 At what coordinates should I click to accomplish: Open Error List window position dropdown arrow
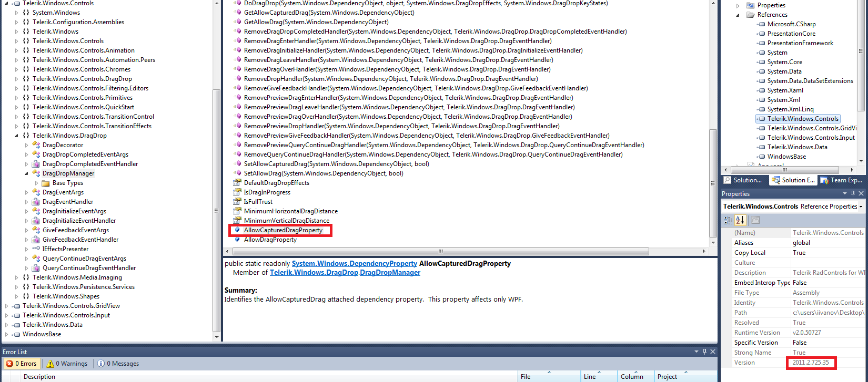tap(697, 352)
